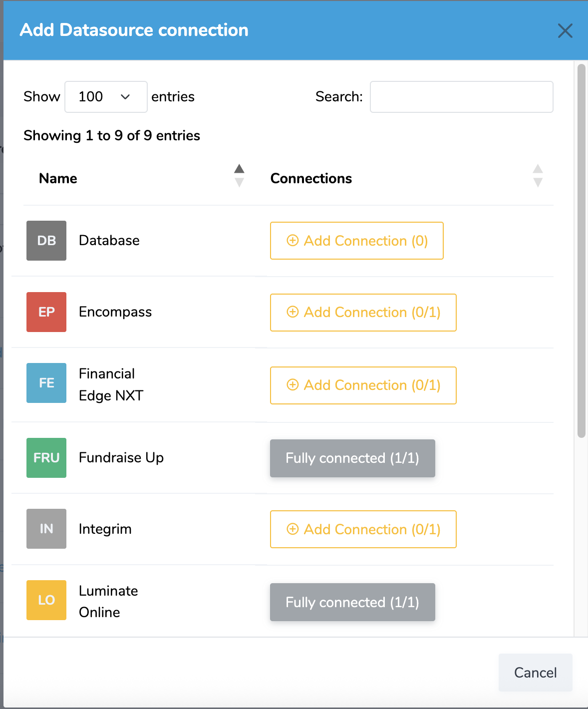Click the green FRU Fundraise Up icon
Screen dimensions: 588x709
(x=46, y=458)
